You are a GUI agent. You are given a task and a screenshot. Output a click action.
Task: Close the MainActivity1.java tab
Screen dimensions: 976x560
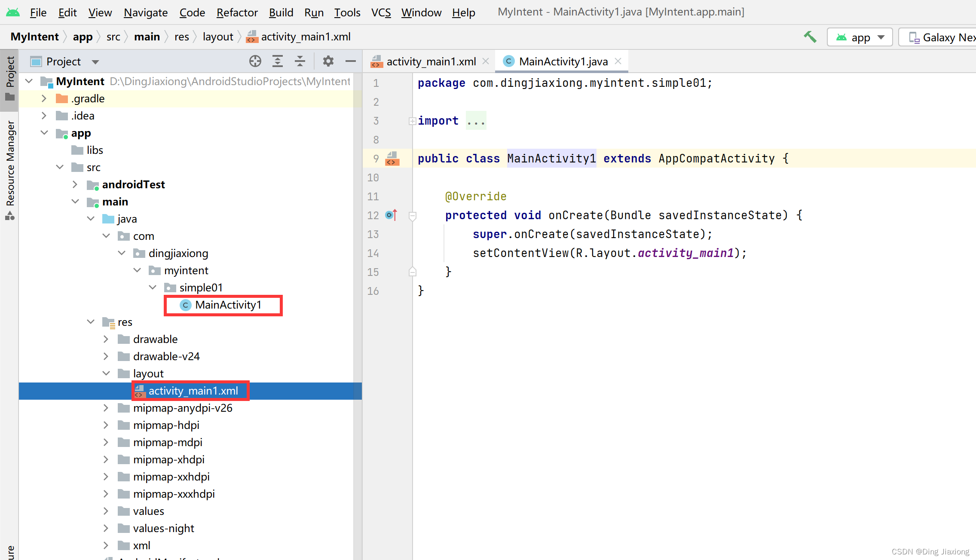[618, 61]
